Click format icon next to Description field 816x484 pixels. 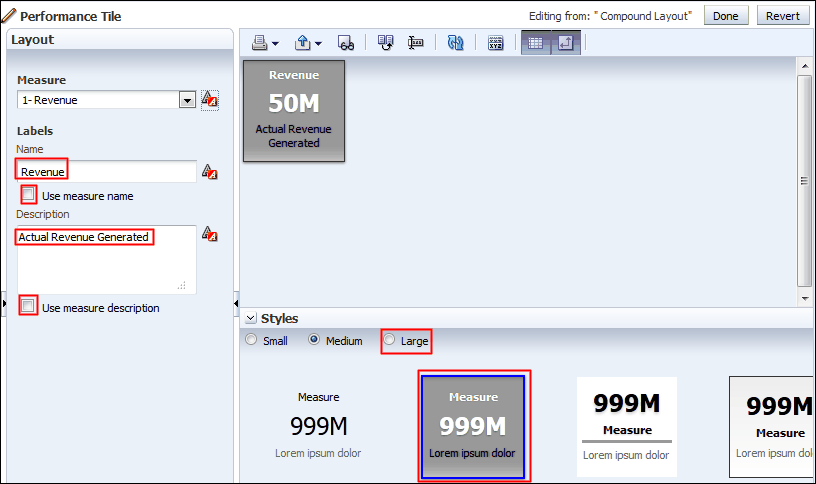209,234
